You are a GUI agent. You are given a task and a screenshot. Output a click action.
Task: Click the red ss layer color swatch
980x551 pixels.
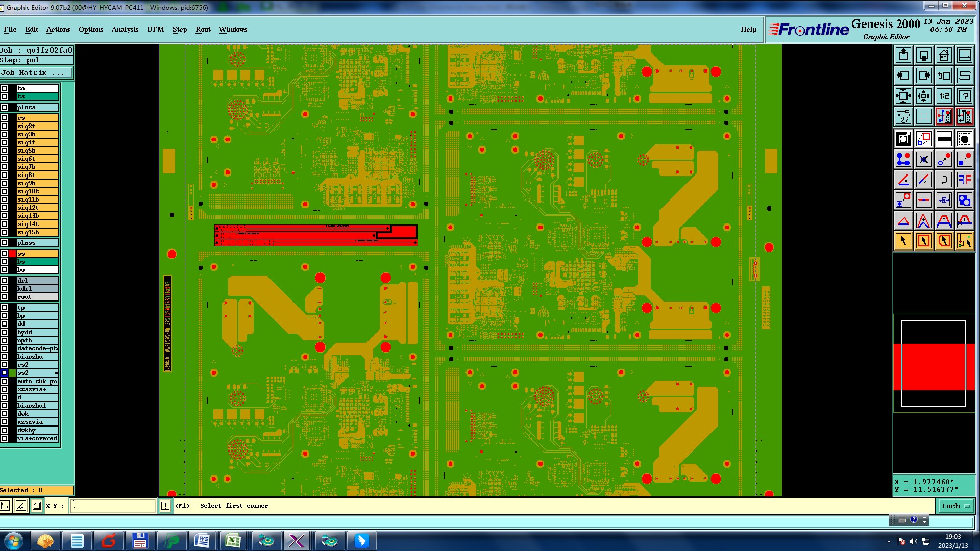coord(12,254)
